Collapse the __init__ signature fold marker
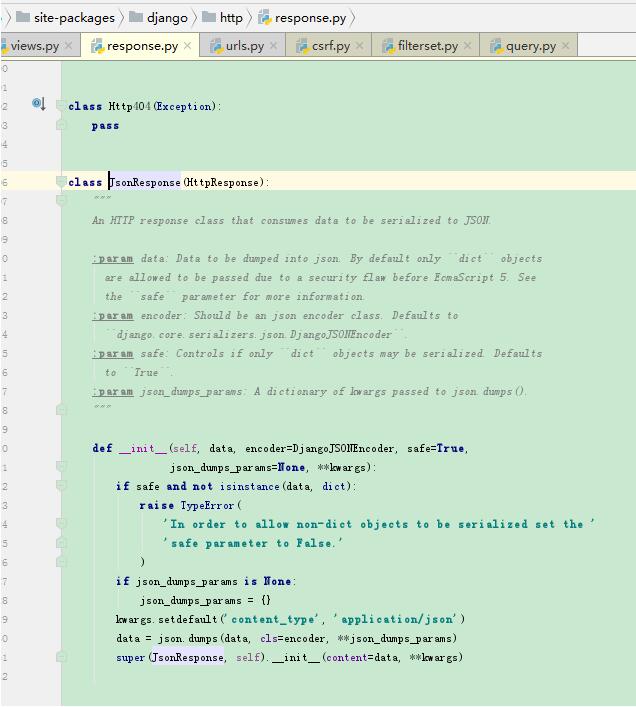Viewport: 636px width, 707px height. coord(61,467)
